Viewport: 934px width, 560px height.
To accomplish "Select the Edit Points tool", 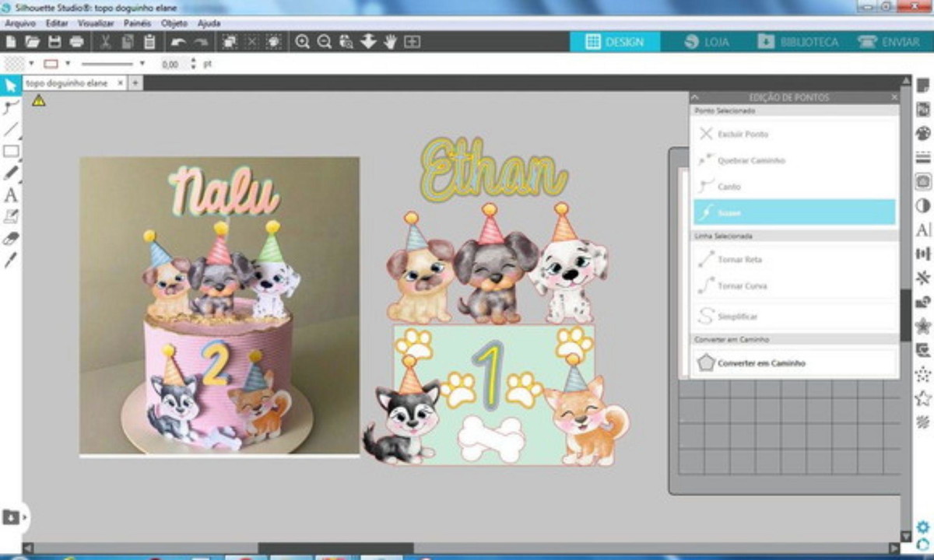I will pos(11,107).
